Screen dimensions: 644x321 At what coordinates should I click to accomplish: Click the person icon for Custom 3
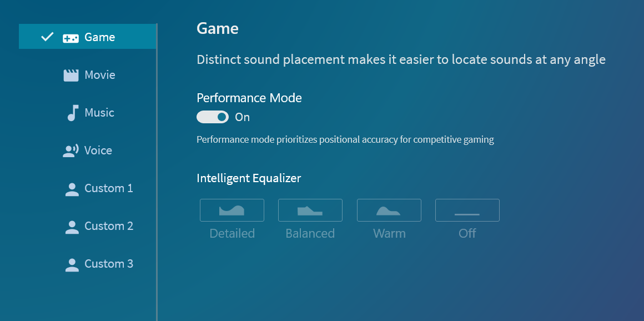point(72,265)
